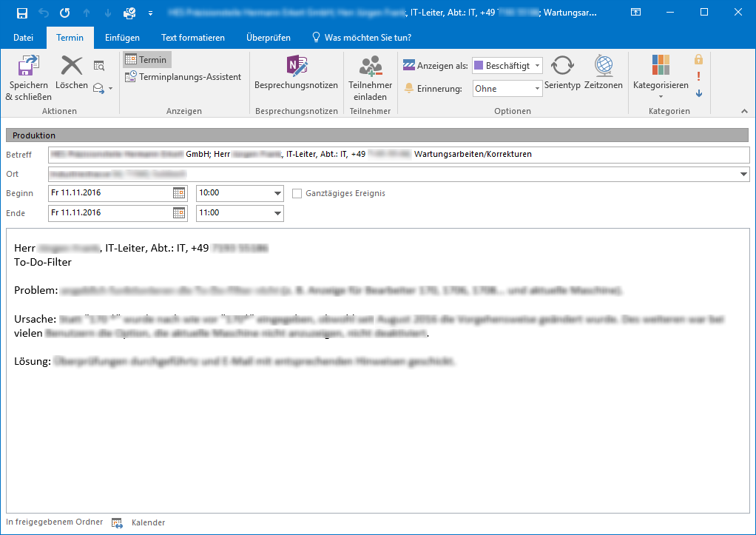Collapse the ribbon with the chevron
This screenshot has width=756, height=535.
click(x=744, y=112)
